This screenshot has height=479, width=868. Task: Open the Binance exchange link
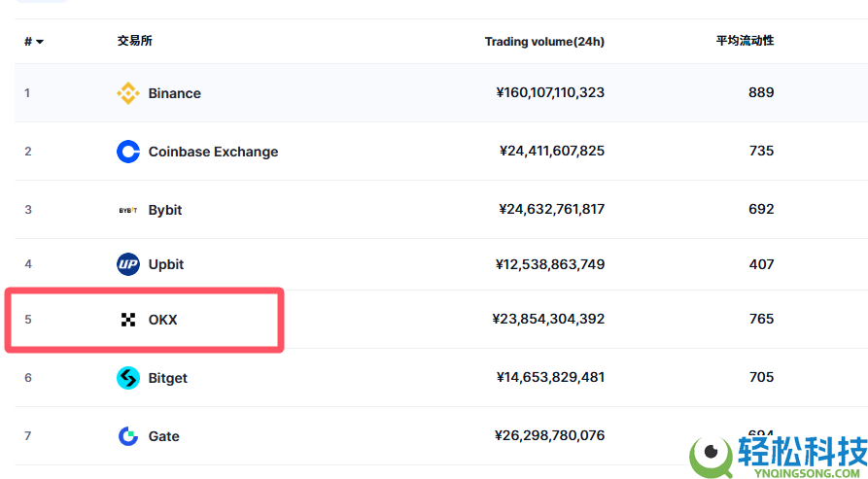(x=174, y=93)
